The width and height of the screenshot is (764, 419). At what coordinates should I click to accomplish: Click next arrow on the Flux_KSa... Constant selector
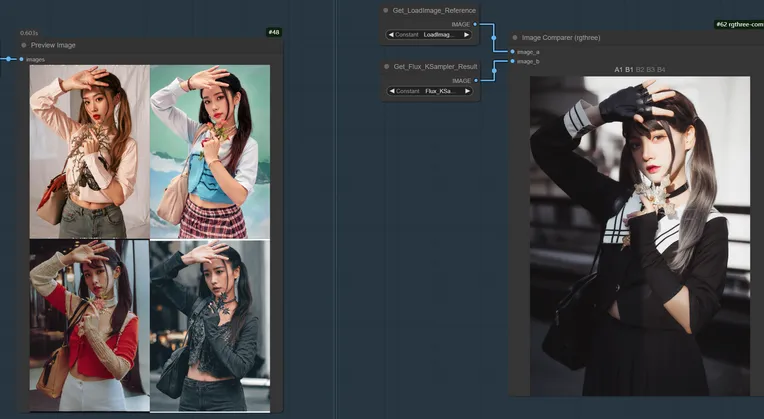point(467,91)
